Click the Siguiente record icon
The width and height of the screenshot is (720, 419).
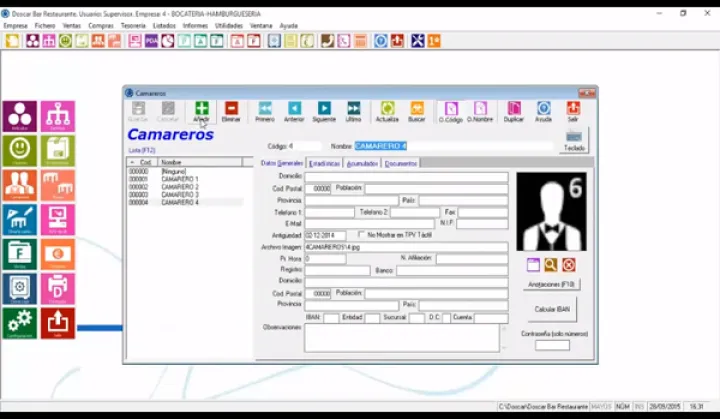coord(324,108)
